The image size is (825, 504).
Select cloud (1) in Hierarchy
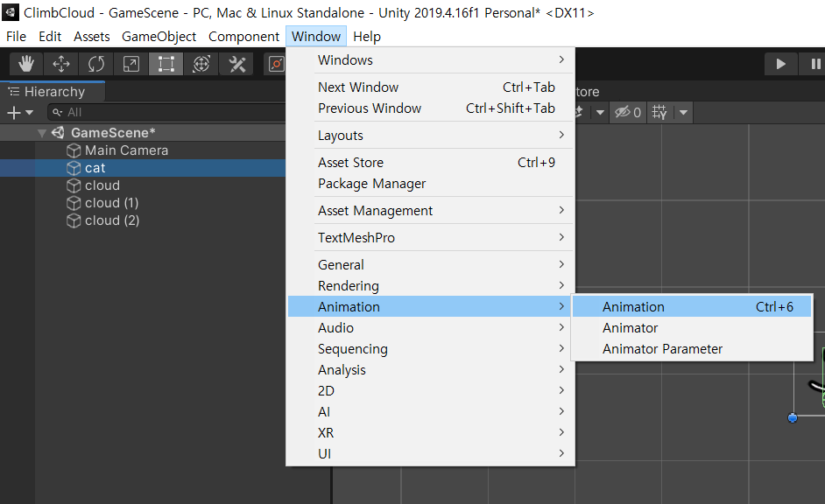coord(111,203)
